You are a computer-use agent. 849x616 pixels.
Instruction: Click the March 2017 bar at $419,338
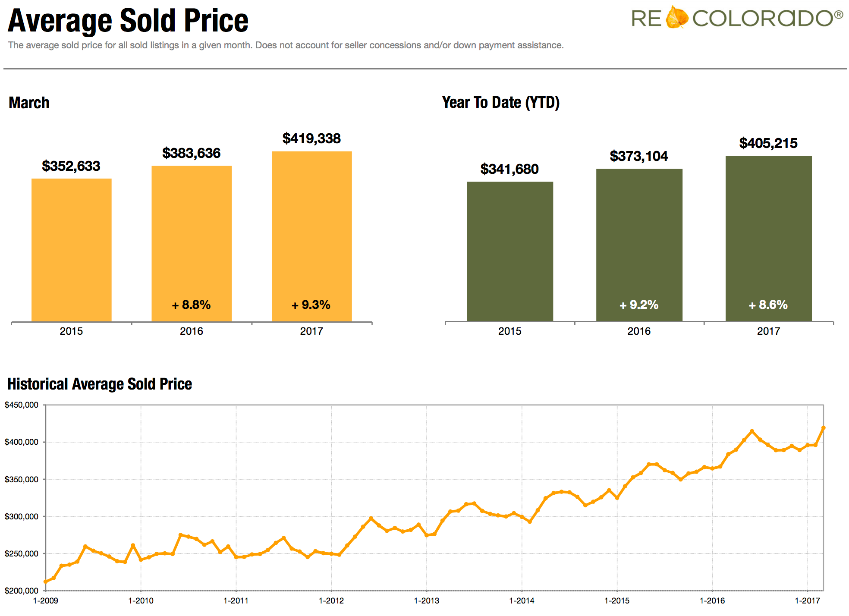312,236
